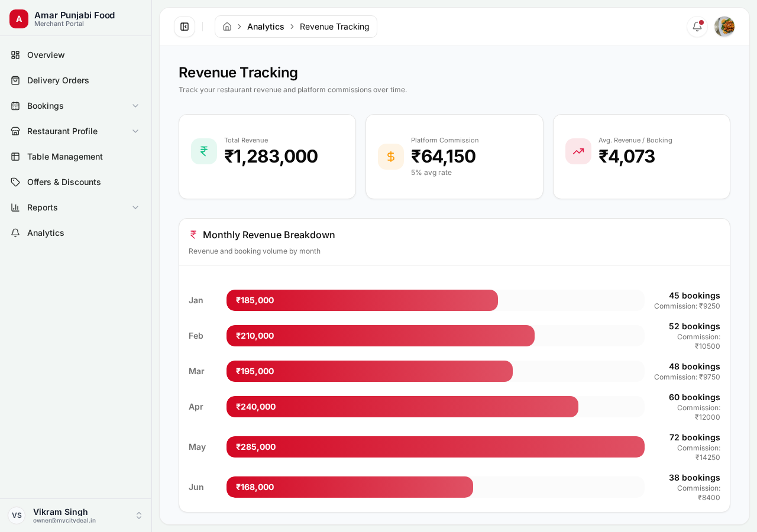Click the orange dollar Platform Commission icon
This screenshot has height=532, width=757.
(391, 157)
